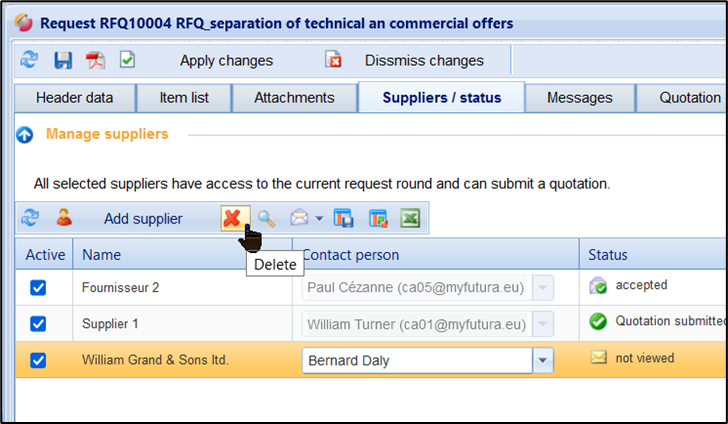Toggle Active checkbox for Supplier 1

pyautogui.click(x=38, y=324)
